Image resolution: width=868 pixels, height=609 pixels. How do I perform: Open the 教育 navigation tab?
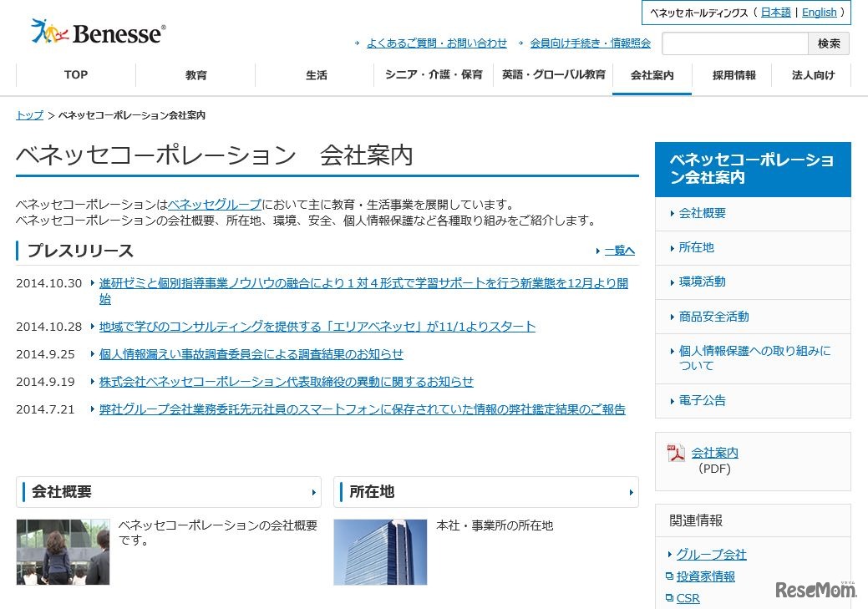point(195,74)
